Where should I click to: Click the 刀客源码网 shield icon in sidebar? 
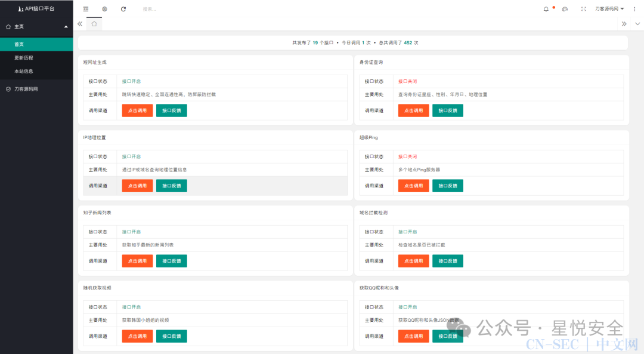tap(8, 89)
